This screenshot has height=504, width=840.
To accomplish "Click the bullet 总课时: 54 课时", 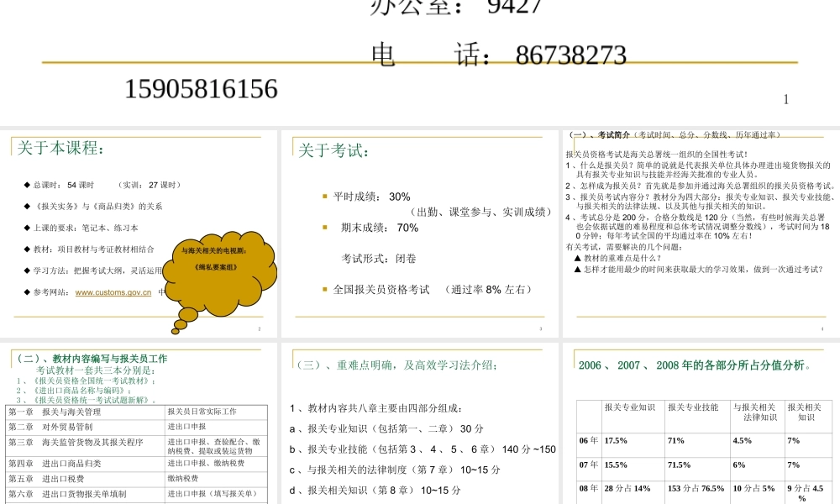I will 63,185.
